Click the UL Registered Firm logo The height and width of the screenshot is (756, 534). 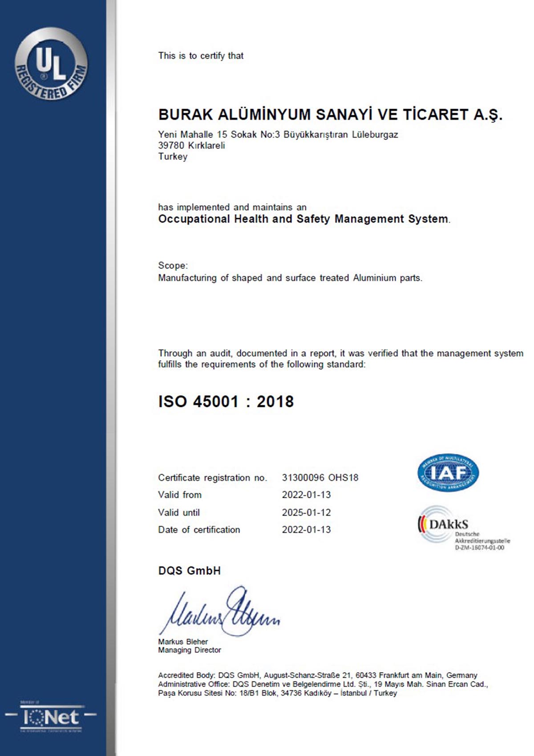(x=51, y=63)
